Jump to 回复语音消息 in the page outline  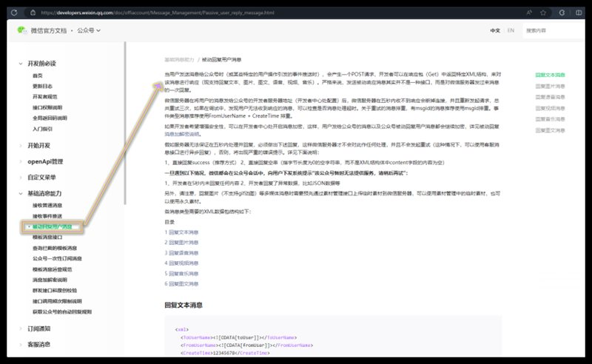pyautogui.click(x=550, y=97)
